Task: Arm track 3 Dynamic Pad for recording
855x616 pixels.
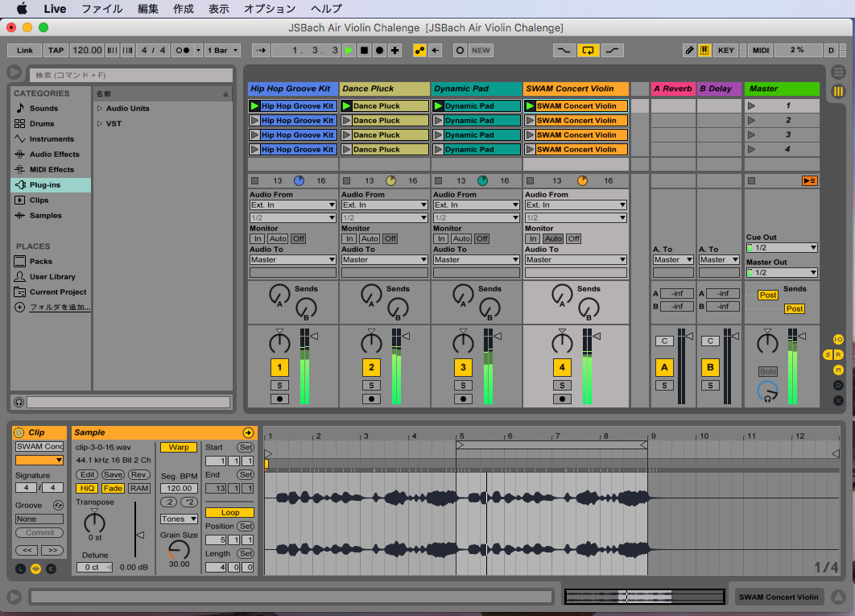Action: [463, 399]
